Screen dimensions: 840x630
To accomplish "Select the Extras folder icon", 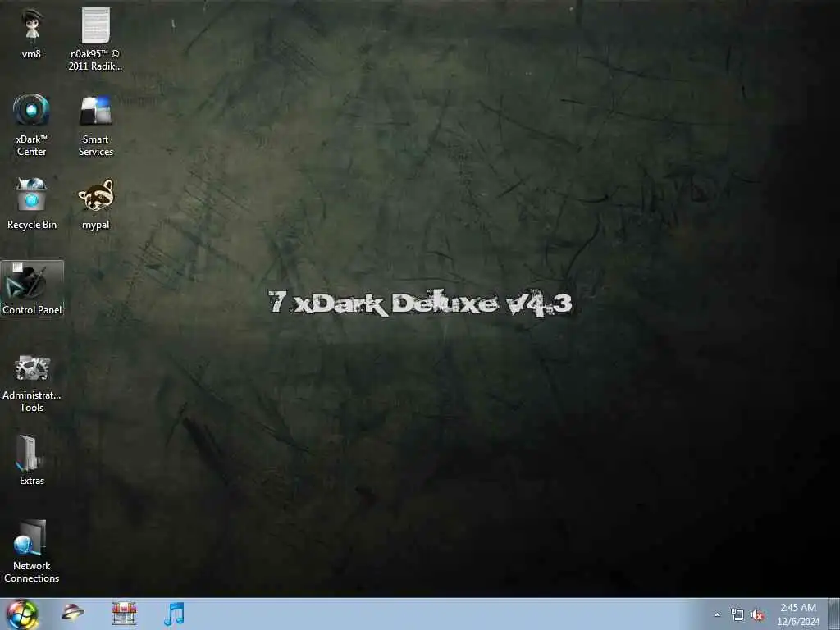I will point(32,461).
